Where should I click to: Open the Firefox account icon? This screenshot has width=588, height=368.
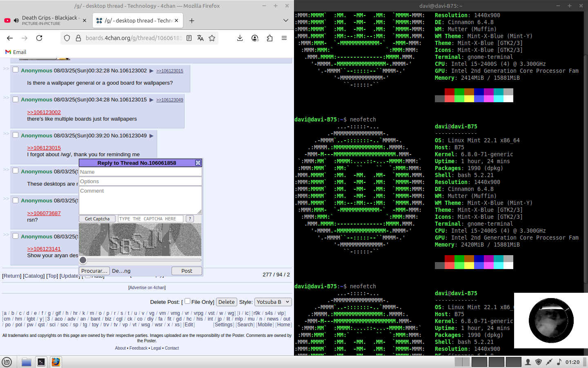click(x=255, y=38)
